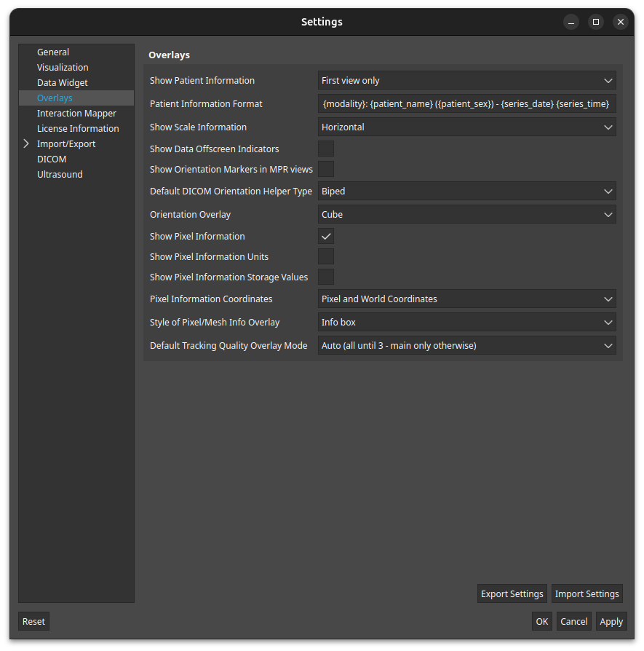Reset settings with the Reset button
Screen dimensions: 644x651
point(33,622)
